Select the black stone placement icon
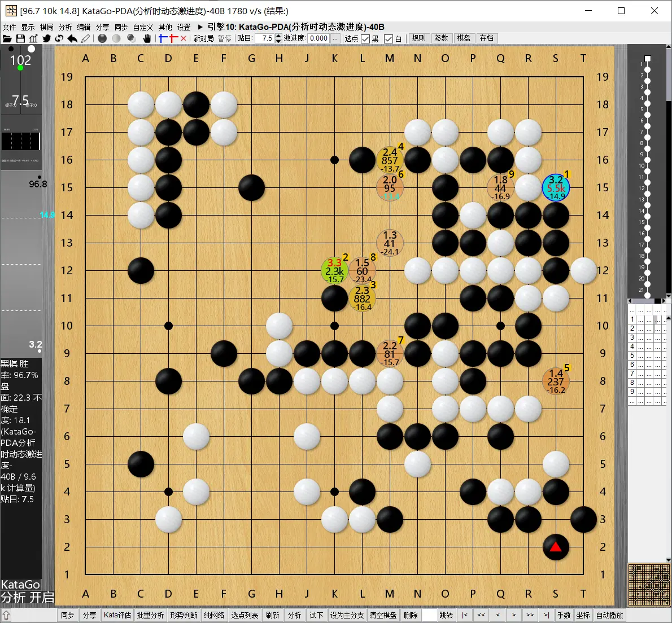The image size is (672, 623). [x=102, y=38]
